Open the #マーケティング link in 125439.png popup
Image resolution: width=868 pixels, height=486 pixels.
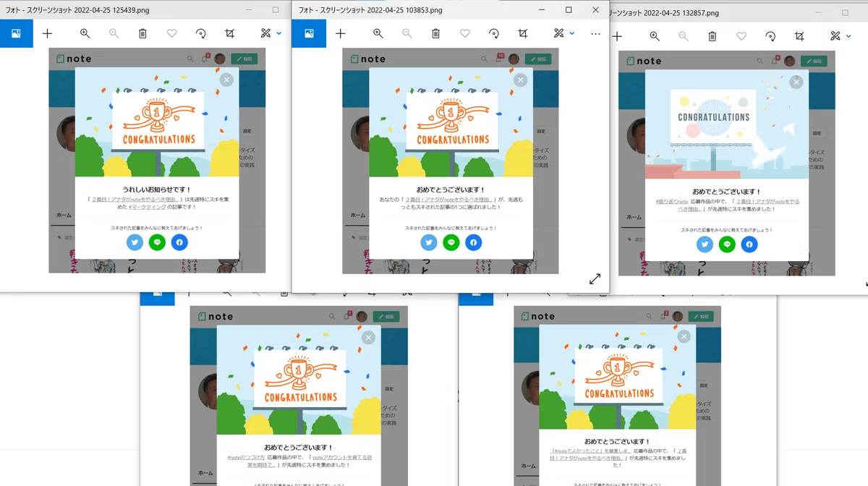[x=147, y=207]
